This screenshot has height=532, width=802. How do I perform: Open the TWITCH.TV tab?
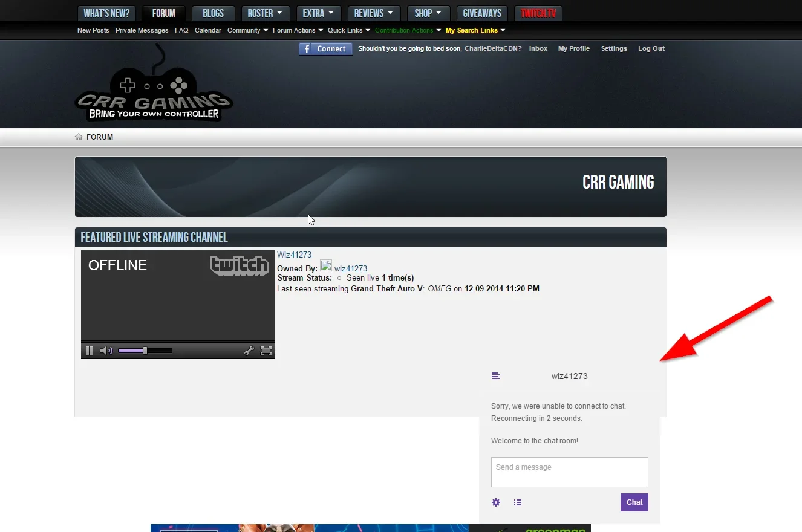tap(538, 13)
